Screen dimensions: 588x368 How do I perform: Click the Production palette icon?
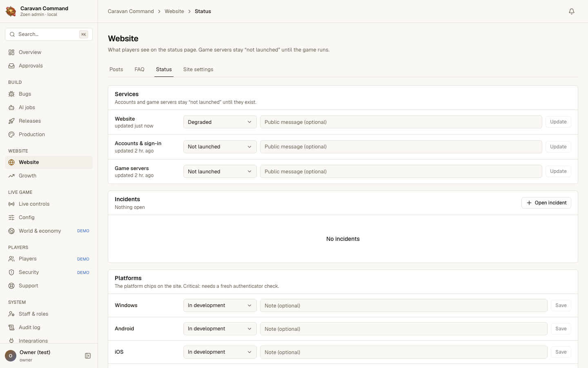[11, 135]
